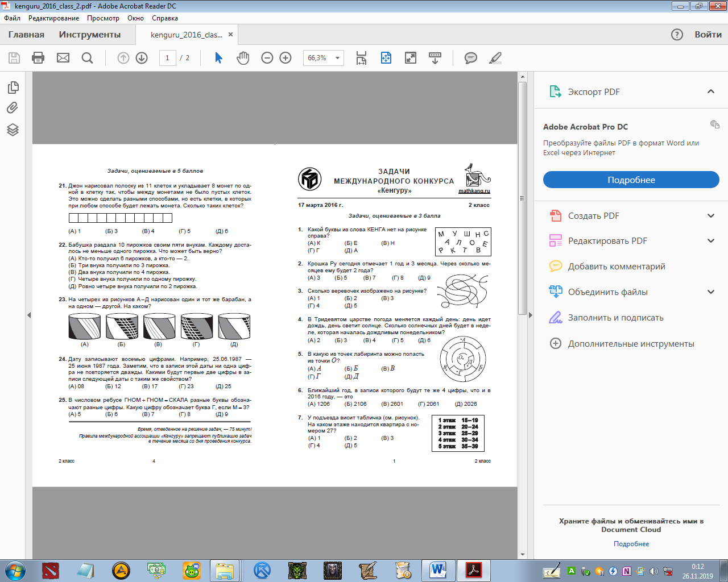Send file by email envelope icon
Screen dimensions: 728x582
pos(63,58)
